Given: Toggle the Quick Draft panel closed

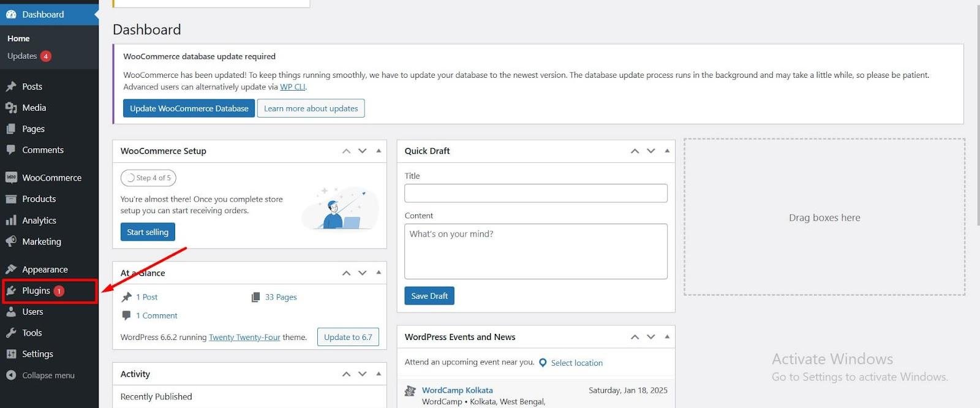Looking at the screenshot, I should (x=667, y=151).
